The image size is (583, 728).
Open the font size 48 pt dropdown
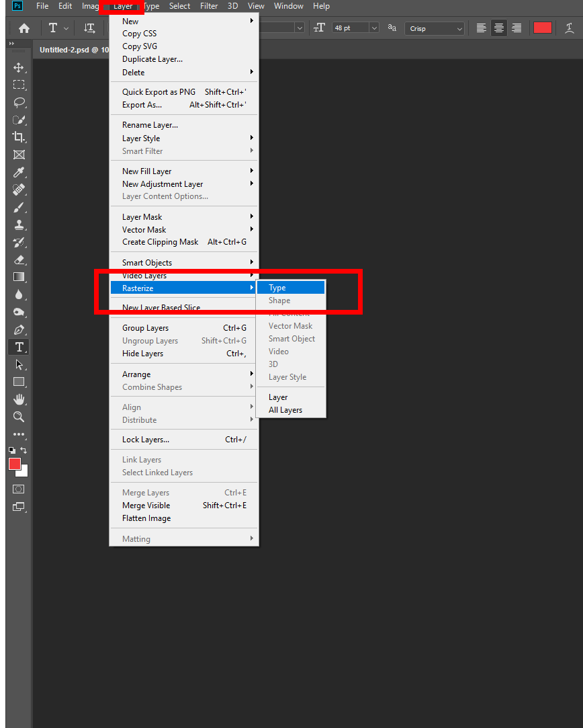click(x=374, y=28)
